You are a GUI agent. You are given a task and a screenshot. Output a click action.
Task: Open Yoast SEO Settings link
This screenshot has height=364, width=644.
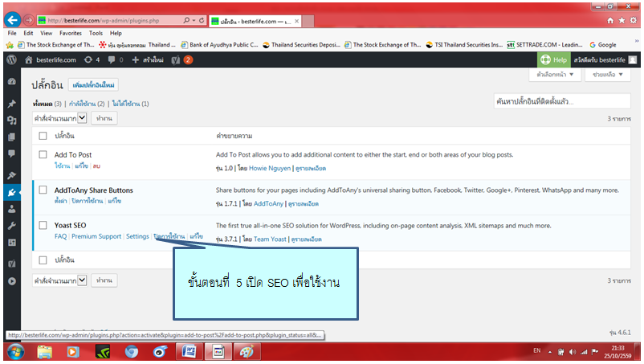click(x=137, y=236)
